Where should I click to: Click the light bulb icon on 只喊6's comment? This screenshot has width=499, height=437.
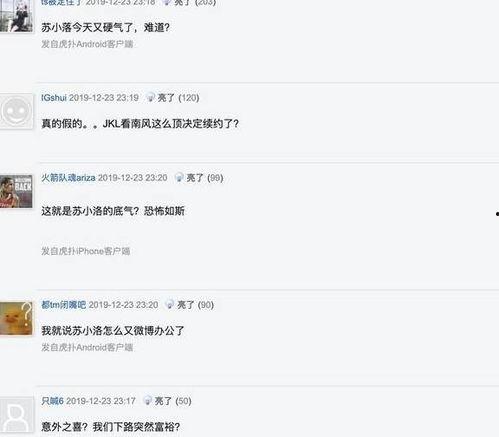tap(147, 400)
